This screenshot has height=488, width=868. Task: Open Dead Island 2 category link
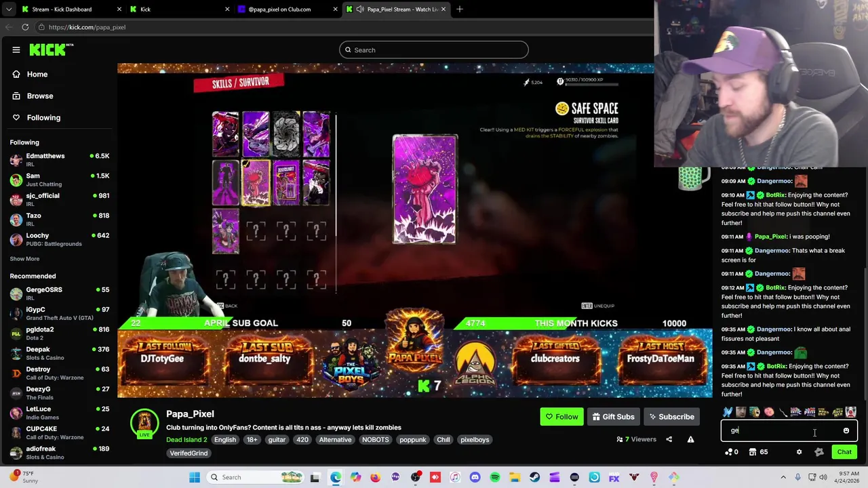tap(186, 439)
